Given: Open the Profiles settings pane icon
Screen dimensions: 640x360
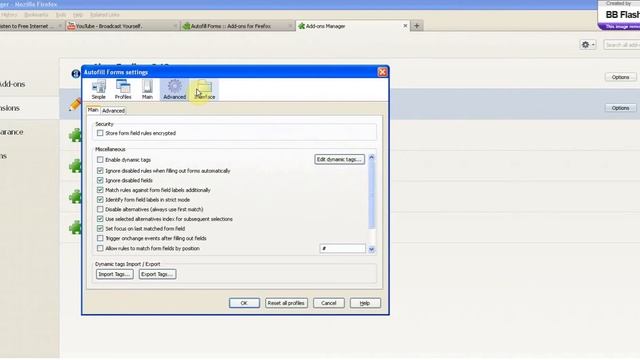Looking at the screenshot, I should tap(123, 90).
